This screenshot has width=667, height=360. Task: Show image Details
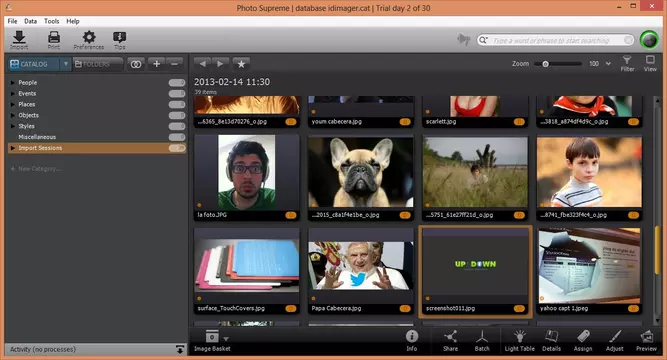coord(551,340)
